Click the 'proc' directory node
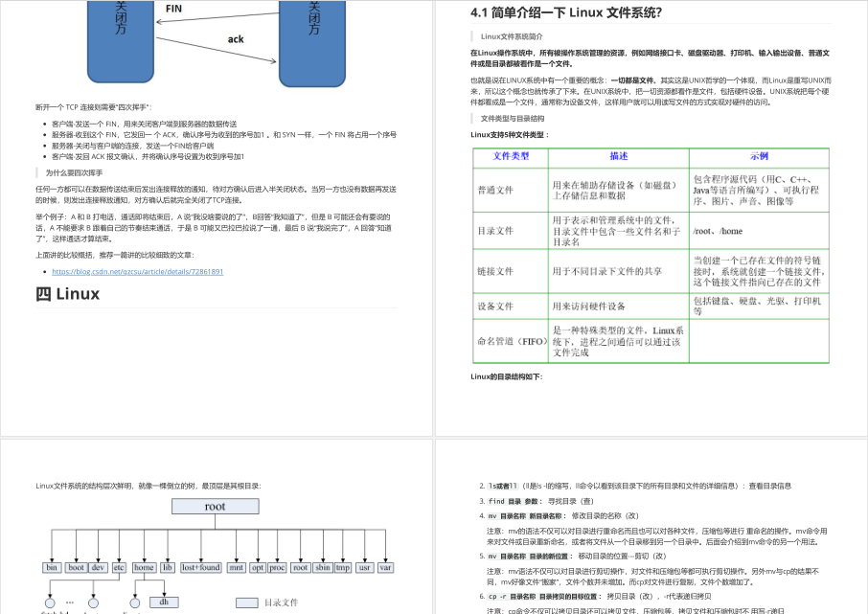This screenshot has height=614, width=868. pyautogui.click(x=277, y=567)
